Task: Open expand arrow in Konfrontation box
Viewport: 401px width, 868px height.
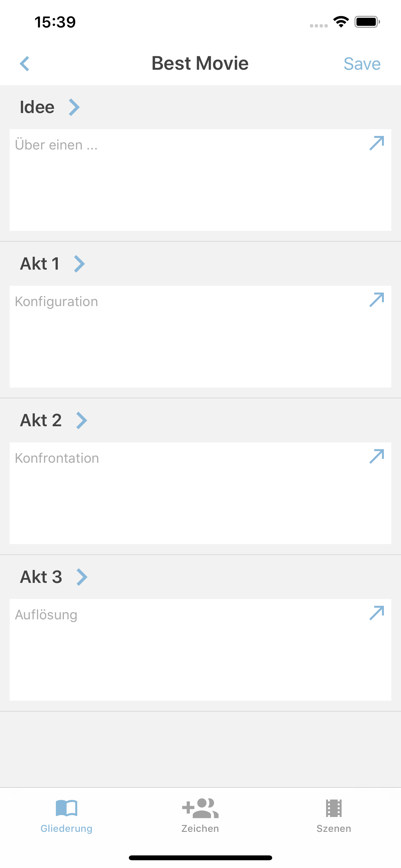Action: click(376, 456)
